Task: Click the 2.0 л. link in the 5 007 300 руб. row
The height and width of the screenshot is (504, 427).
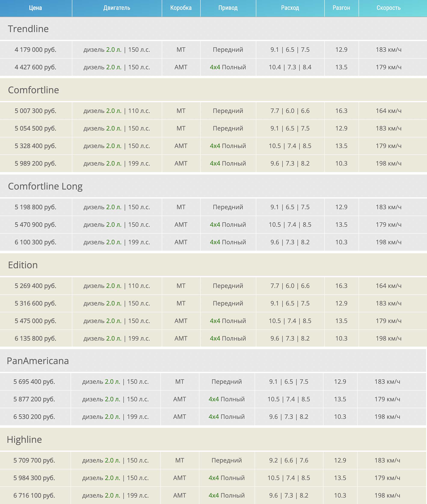Action: (114, 111)
